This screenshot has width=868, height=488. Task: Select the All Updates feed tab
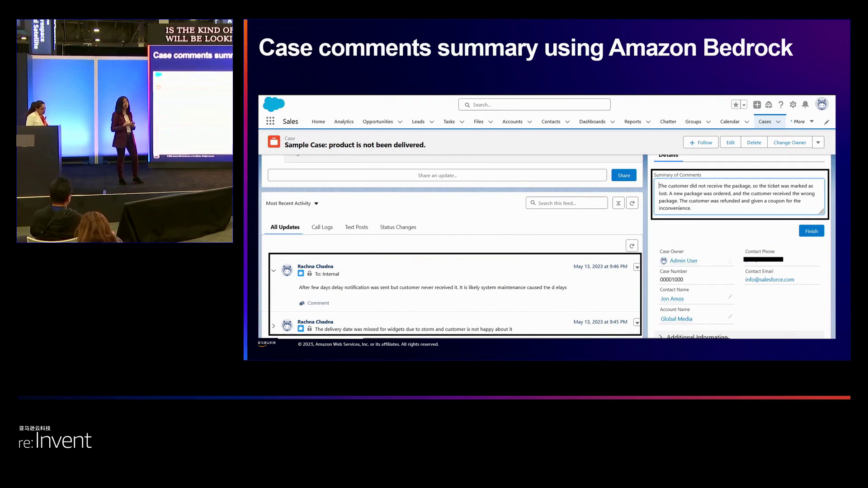pos(285,227)
